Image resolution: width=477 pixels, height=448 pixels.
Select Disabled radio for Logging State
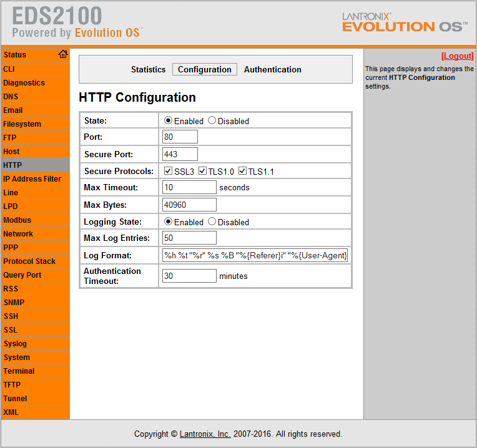pyautogui.click(x=212, y=222)
